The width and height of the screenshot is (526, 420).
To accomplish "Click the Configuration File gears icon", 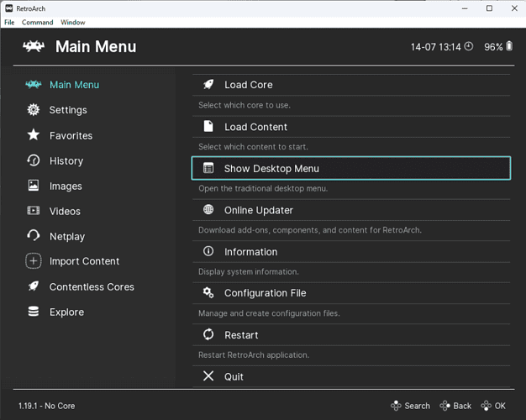I will coord(208,293).
